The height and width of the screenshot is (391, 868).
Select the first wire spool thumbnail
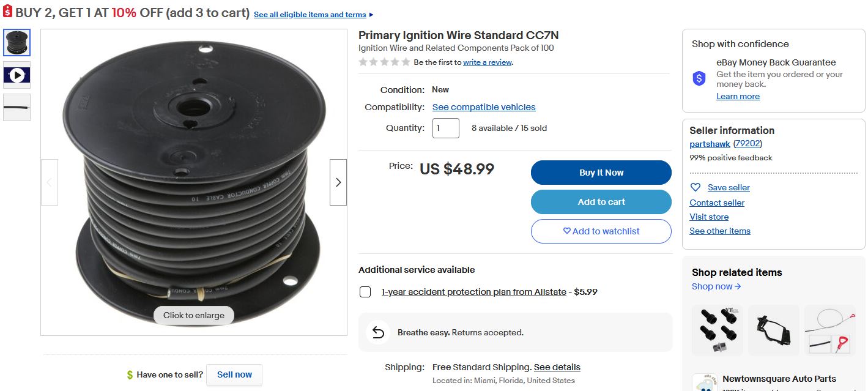(17, 43)
